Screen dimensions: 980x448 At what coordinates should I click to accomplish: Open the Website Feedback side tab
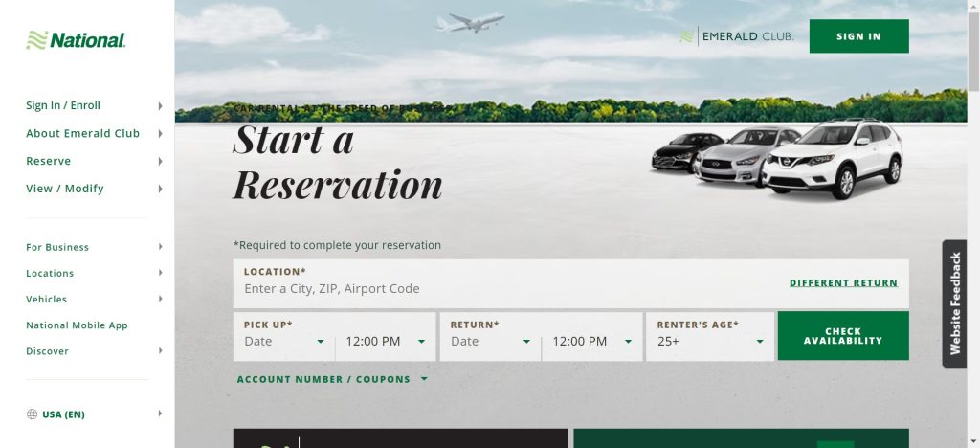coord(954,303)
